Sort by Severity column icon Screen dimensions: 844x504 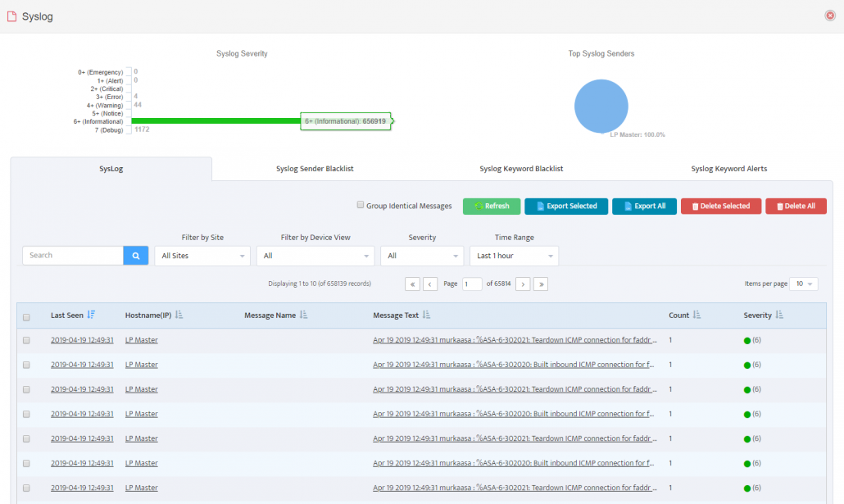[779, 315]
